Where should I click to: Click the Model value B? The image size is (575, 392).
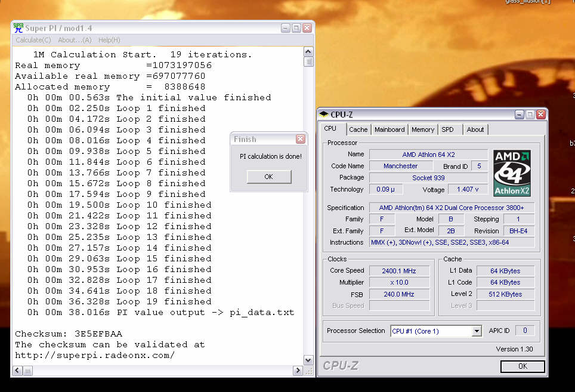(451, 220)
